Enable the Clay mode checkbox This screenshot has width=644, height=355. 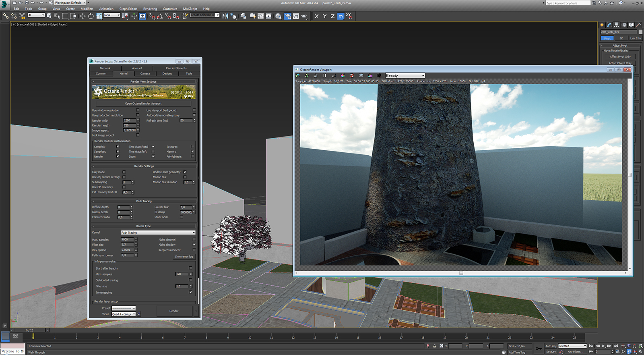pos(124,172)
